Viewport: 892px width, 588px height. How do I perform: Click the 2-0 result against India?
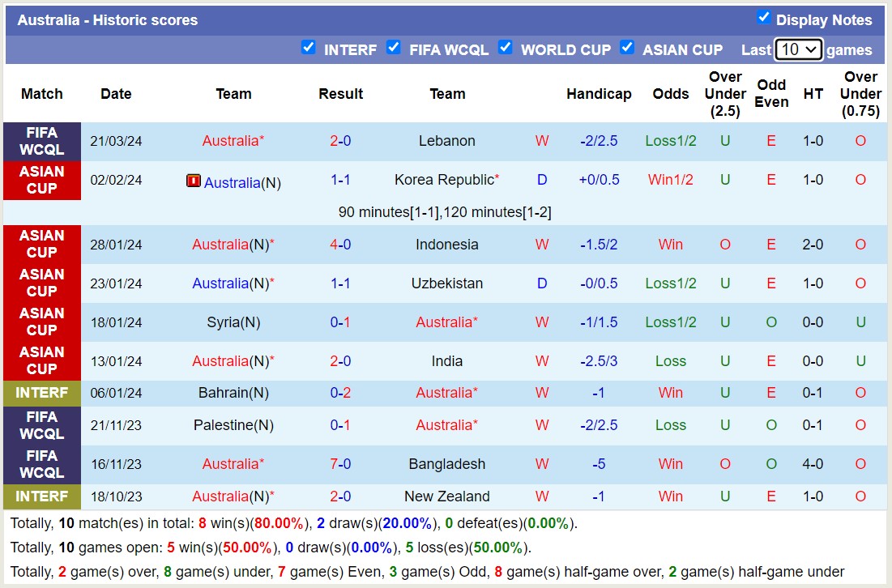[x=340, y=361]
